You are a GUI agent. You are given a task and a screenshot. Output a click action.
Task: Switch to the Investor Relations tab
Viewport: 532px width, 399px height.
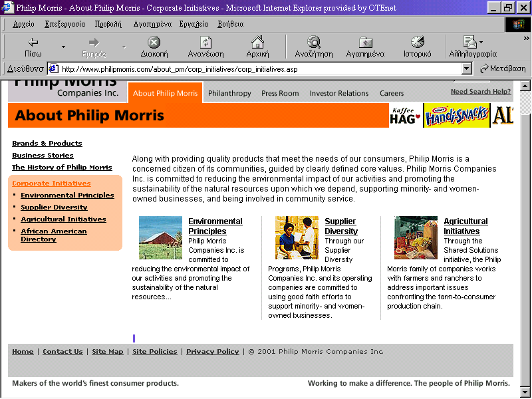click(x=339, y=93)
